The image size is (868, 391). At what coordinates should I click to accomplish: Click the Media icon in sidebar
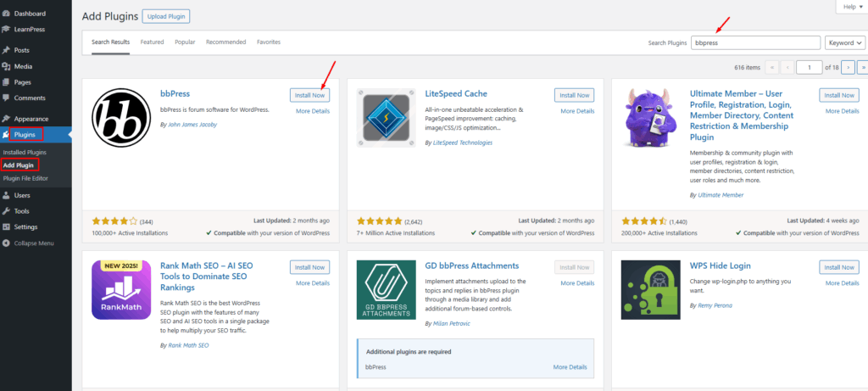pyautogui.click(x=6, y=66)
